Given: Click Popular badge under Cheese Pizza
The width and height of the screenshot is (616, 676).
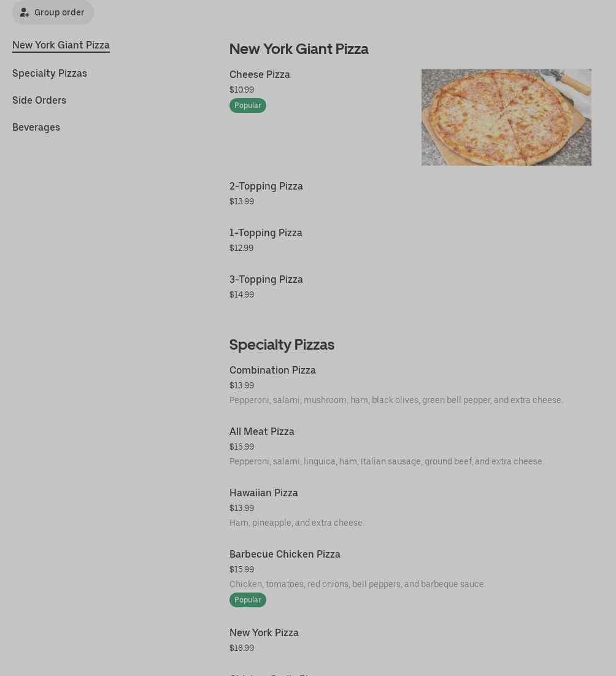Looking at the screenshot, I should click(248, 106).
